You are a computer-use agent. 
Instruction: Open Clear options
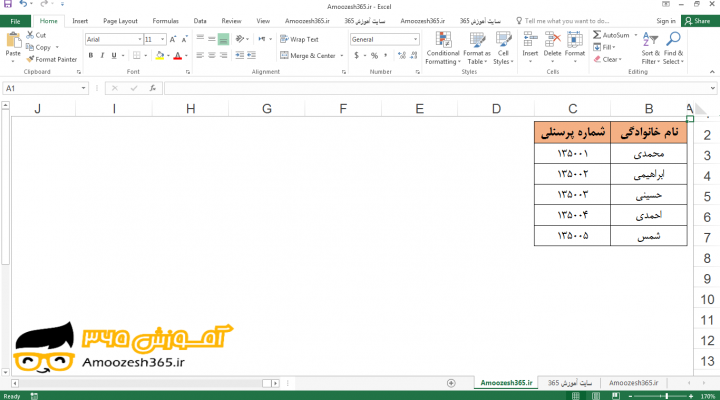607,59
